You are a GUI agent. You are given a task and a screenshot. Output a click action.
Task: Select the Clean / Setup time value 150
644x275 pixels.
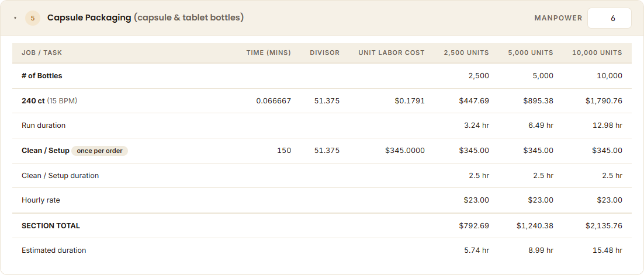coord(284,151)
